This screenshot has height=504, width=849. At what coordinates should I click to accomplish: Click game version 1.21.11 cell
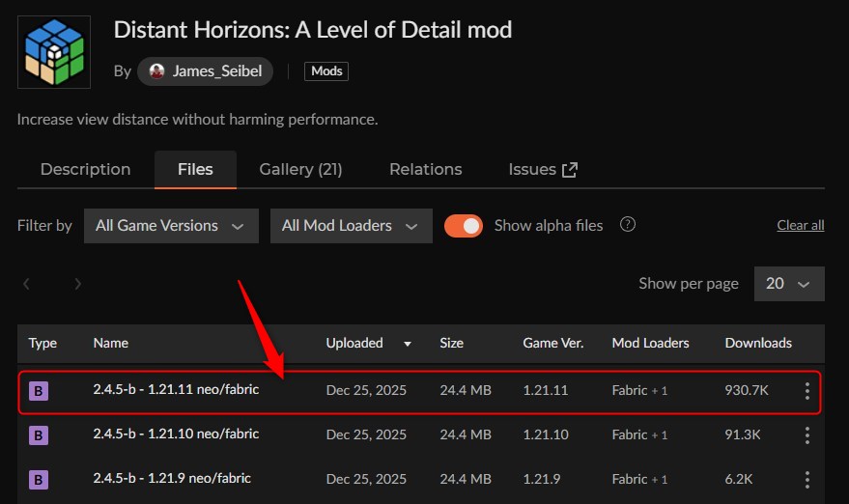tap(546, 391)
